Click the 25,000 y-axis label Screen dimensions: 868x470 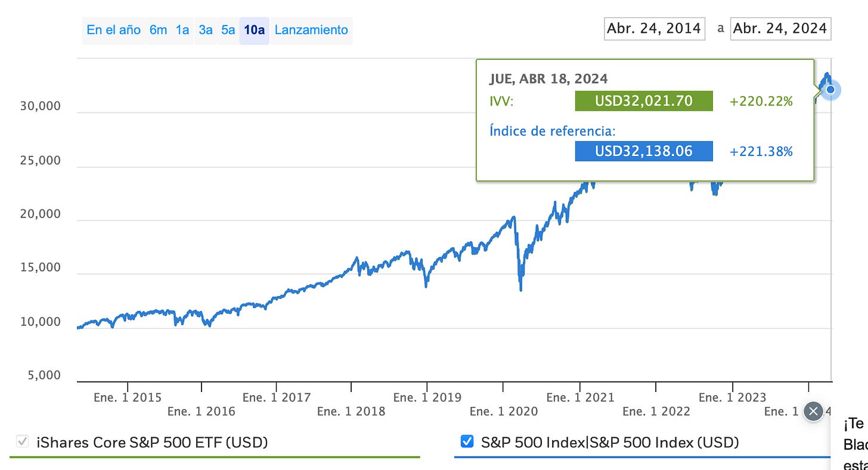coord(39,160)
